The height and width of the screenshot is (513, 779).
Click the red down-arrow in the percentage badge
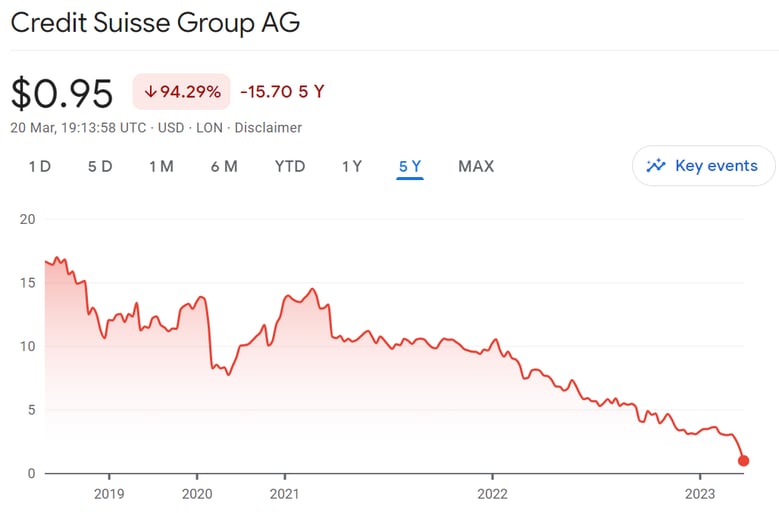pyautogui.click(x=150, y=92)
